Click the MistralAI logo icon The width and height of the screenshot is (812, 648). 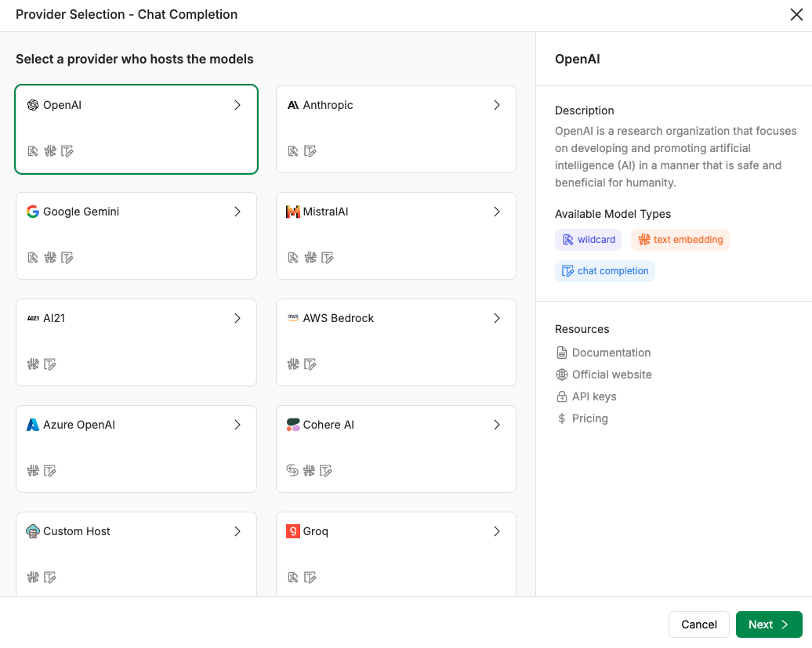[x=292, y=212]
